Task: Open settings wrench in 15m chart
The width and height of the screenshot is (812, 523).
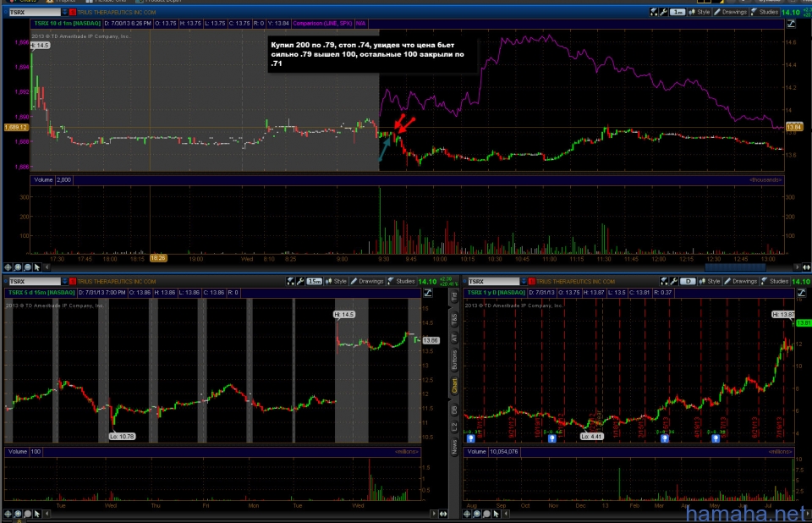Action: (x=300, y=282)
